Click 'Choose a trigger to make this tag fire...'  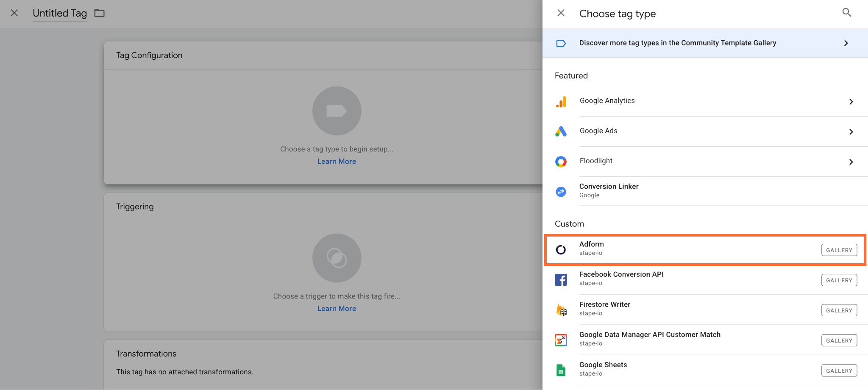point(337,296)
